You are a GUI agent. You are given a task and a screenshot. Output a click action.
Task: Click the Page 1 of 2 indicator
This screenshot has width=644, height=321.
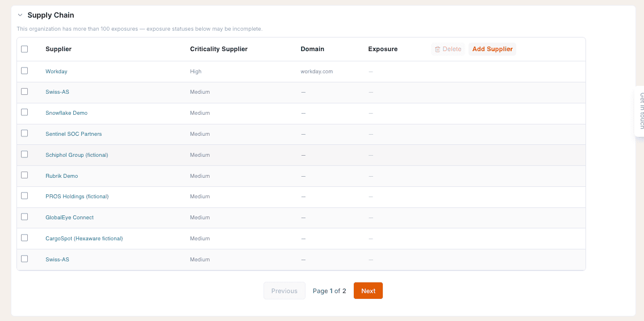click(x=329, y=291)
